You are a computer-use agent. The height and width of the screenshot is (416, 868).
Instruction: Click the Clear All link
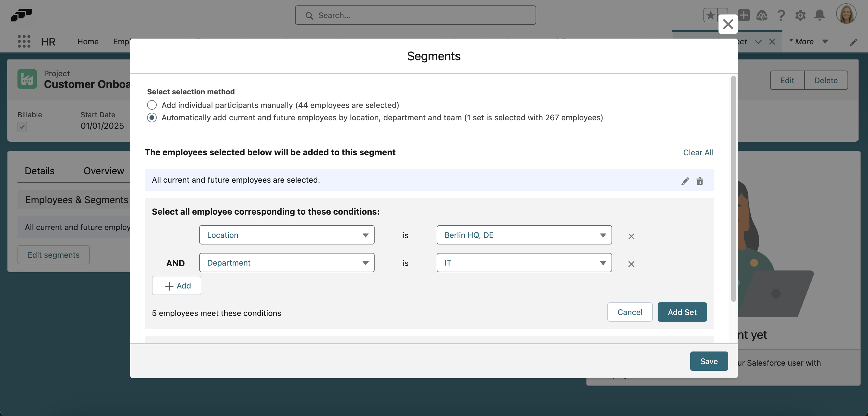pos(698,152)
